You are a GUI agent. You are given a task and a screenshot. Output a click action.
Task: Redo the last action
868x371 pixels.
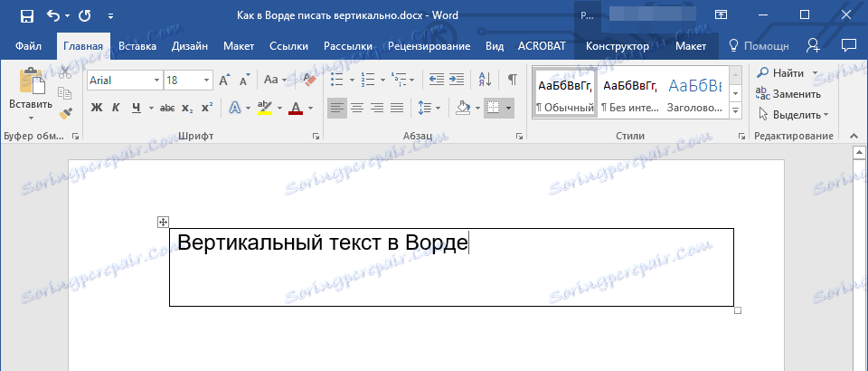pyautogui.click(x=85, y=15)
